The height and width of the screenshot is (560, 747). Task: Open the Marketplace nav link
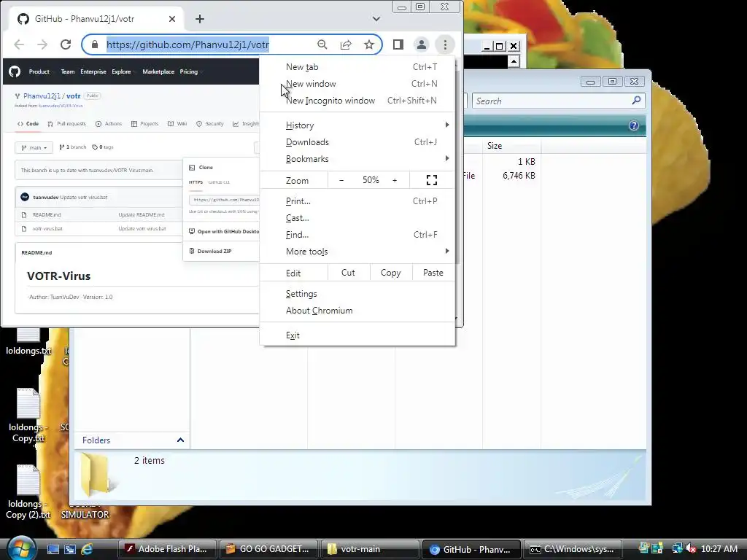click(x=158, y=71)
